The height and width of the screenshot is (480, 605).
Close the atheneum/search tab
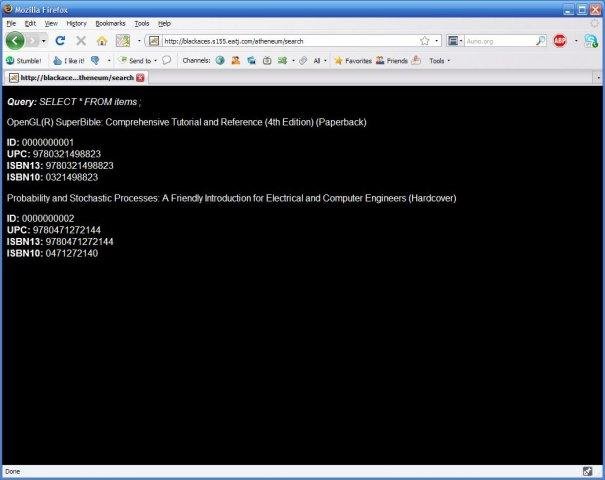[x=140, y=78]
